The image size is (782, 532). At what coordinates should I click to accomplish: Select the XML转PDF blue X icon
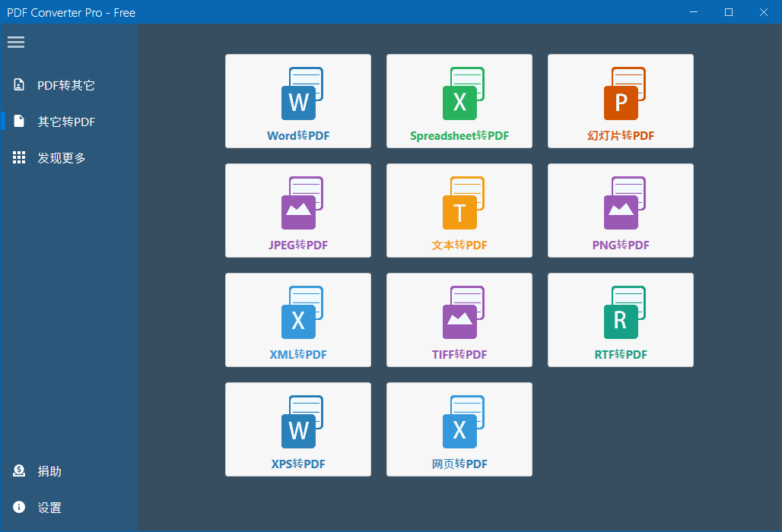click(302, 312)
